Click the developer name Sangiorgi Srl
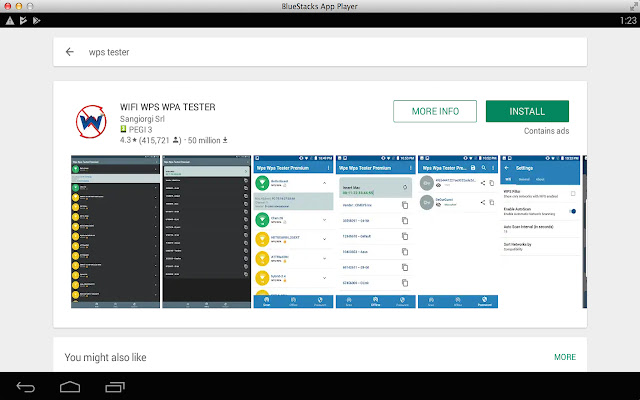The height and width of the screenshot is (400, 640). click(142, 119)
